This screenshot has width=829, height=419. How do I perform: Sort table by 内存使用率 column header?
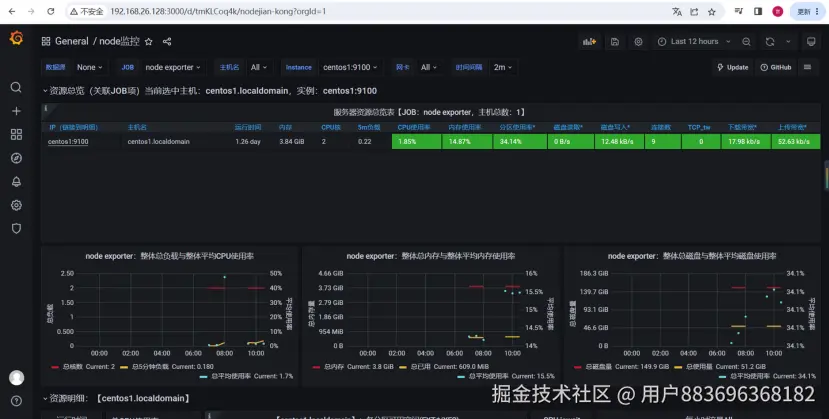(x=465, y=127)
